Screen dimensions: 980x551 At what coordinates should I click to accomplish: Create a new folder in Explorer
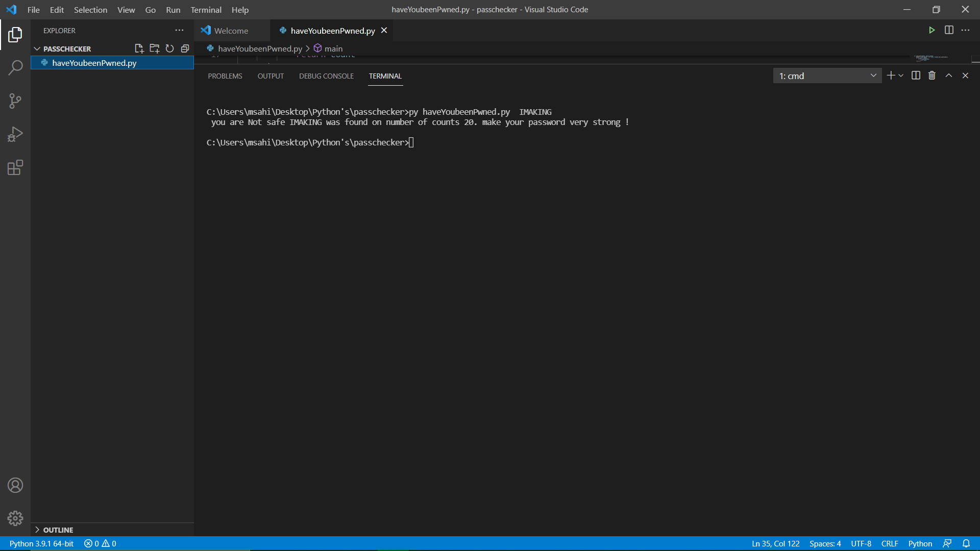(155, 48)
